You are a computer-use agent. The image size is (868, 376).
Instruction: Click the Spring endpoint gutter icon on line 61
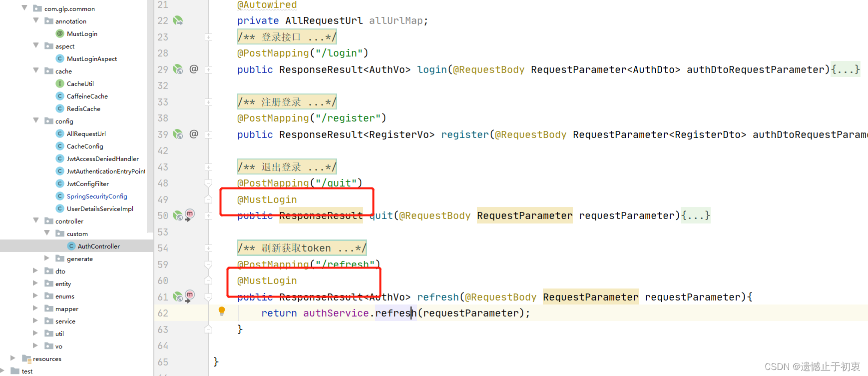pos(178,297)
